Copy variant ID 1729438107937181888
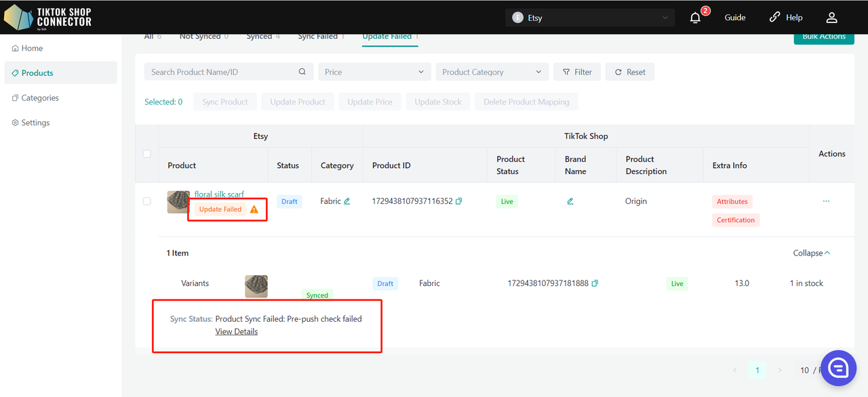The height and width of the screenshot is (397, 868). coord(595,283)
